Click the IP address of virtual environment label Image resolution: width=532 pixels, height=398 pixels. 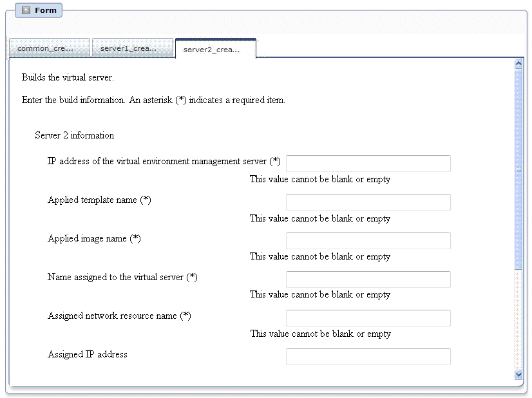(164, 161)
